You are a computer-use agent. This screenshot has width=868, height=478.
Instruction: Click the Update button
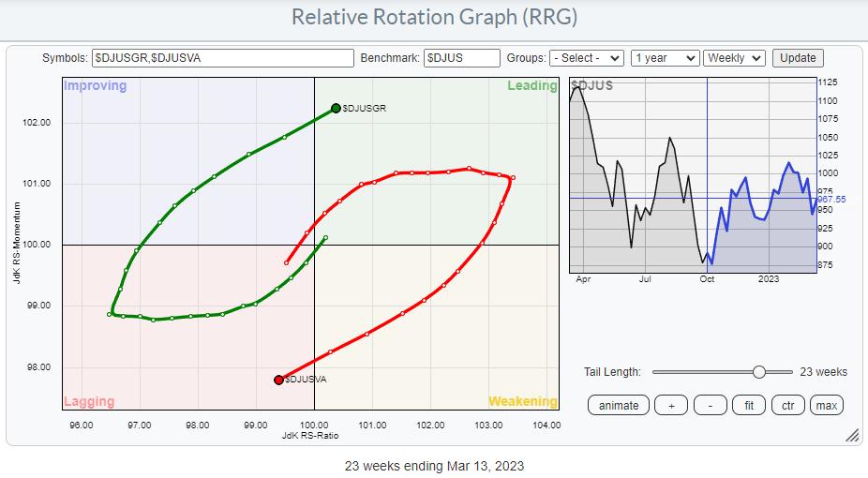798,58
